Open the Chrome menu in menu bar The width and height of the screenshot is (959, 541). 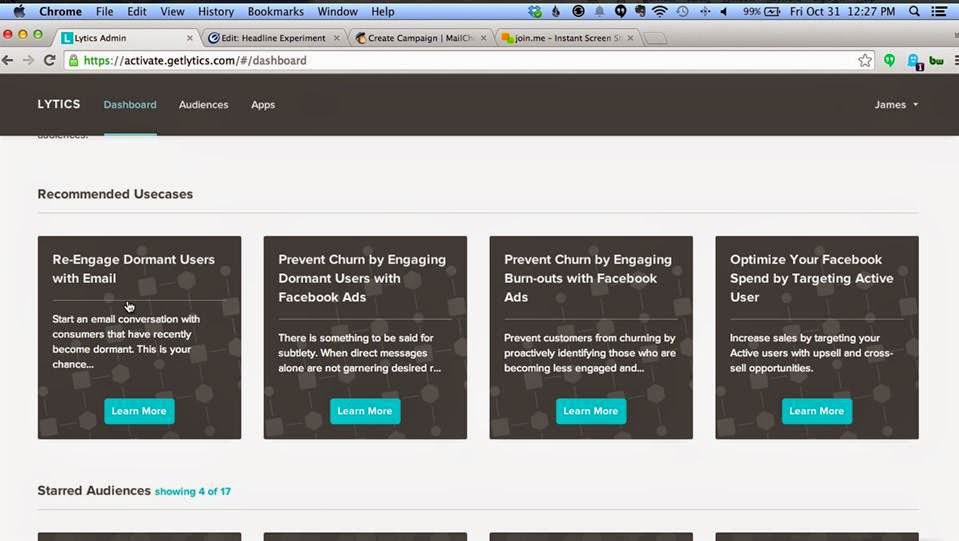[x=60, y=11]
